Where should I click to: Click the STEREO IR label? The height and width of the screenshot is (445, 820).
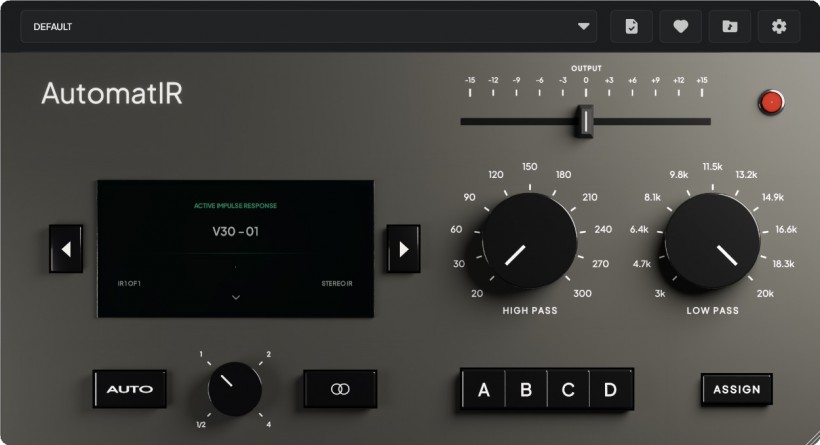(337, 283)
